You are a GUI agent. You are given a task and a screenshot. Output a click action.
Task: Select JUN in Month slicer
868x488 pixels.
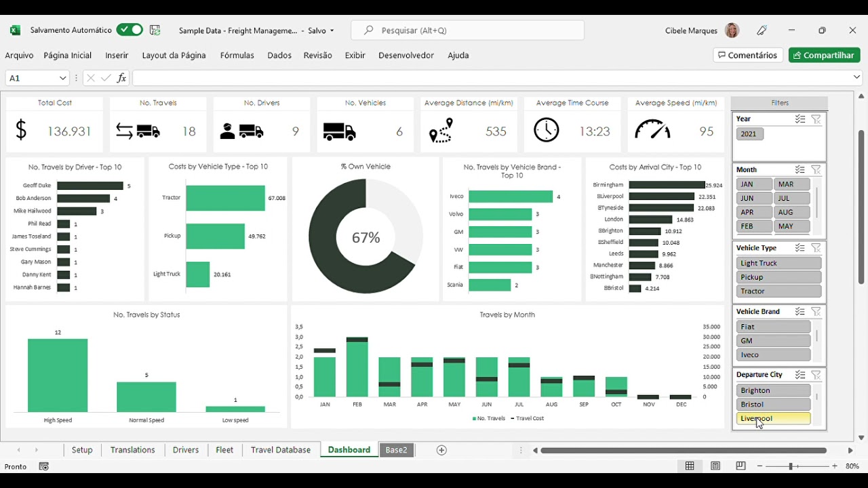[x=754, y=199]
